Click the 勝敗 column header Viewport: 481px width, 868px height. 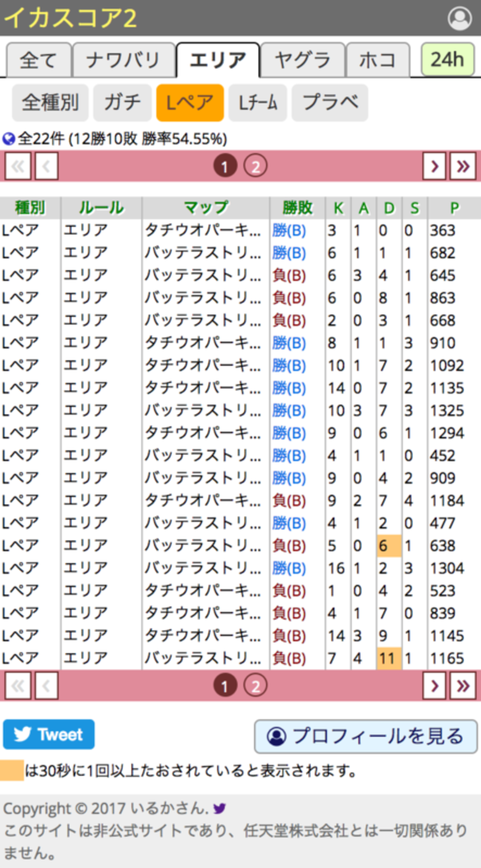tap(297, 208)
